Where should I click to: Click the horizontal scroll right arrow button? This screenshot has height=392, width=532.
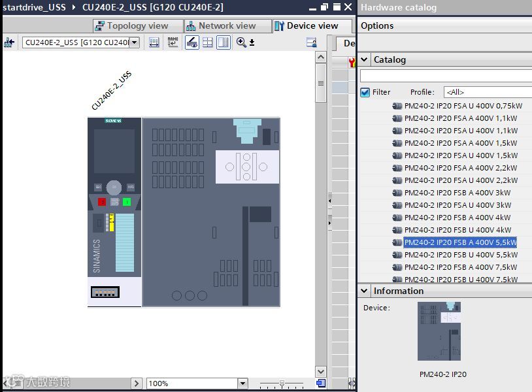point(136,384)
